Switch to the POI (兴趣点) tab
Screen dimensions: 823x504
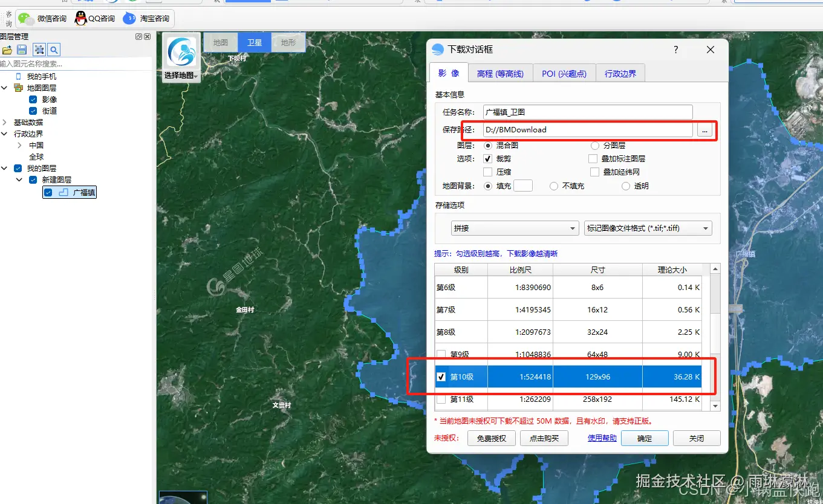click(x=564, y=74)
